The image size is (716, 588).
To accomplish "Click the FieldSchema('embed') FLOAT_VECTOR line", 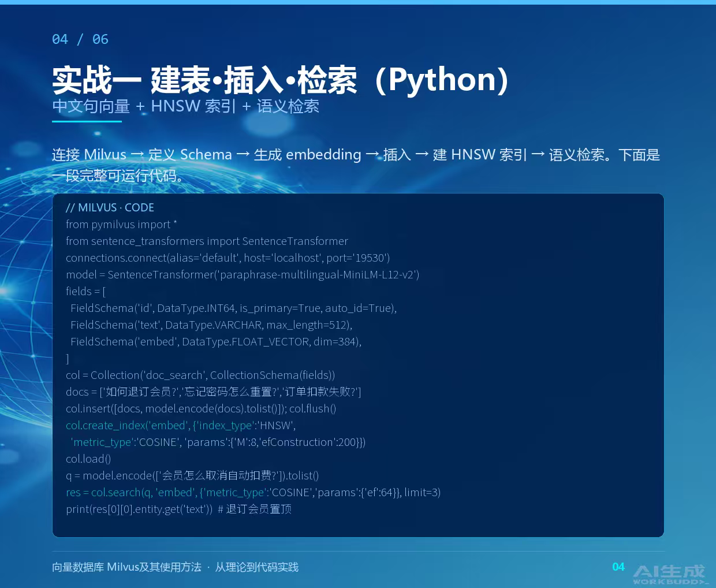I will click(216, 341).
